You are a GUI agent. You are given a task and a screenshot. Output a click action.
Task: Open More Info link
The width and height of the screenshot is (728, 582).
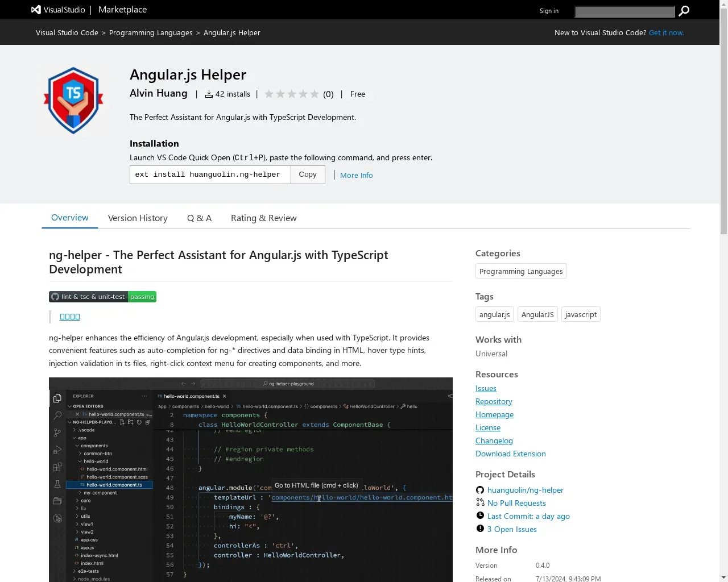[357, 175]
